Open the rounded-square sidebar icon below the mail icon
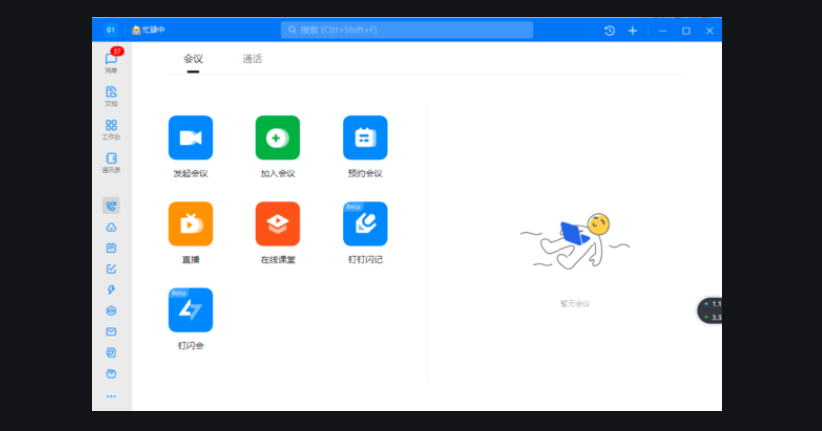This screenshot has height=431, width=822. (111, 352)
